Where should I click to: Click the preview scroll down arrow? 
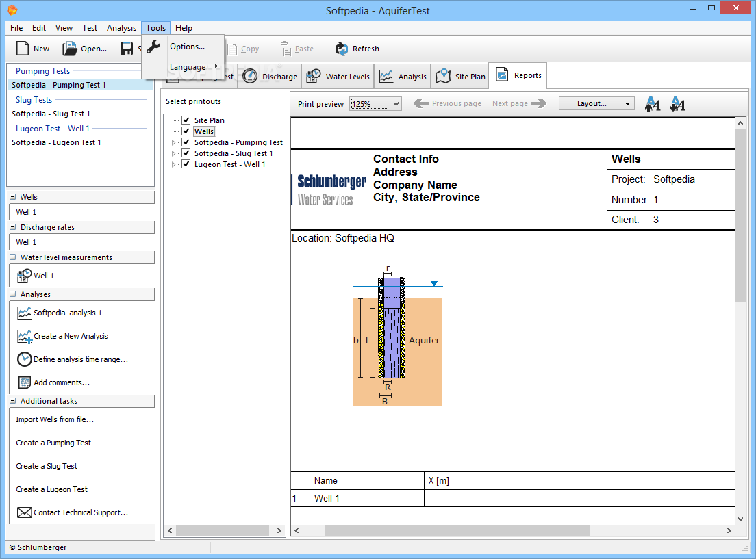pyautogui.click(x=740, y=519)
